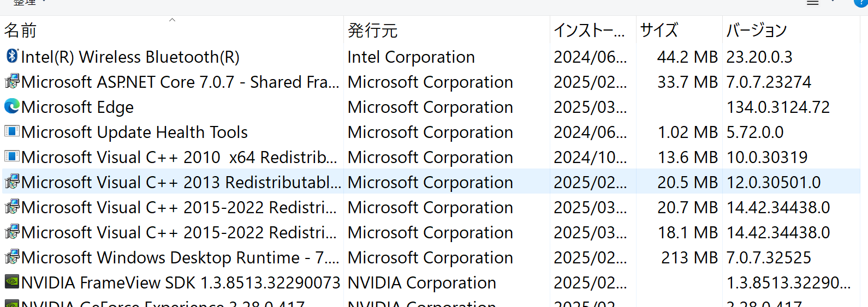
Task: Sort by the サイズ column header
Action: pos(659,31)
